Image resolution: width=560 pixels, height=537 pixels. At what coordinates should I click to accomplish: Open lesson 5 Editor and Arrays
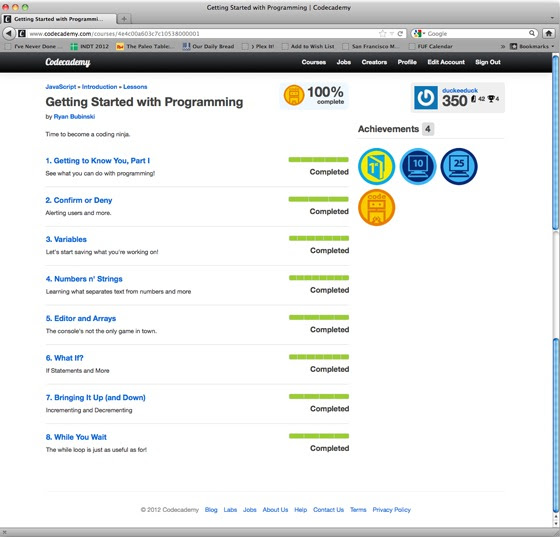(x=81, y=318)
